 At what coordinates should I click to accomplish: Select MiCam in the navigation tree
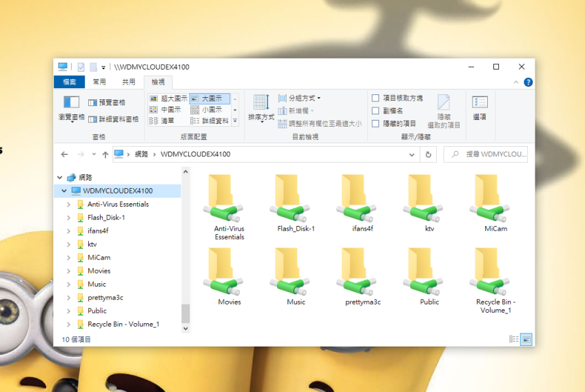pyautogui.click(x=99, y=258)
